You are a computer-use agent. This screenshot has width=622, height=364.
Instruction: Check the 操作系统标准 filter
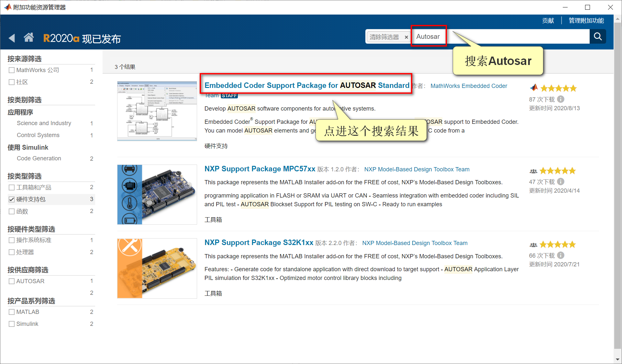pyautogui.click(x=12, y=240)
